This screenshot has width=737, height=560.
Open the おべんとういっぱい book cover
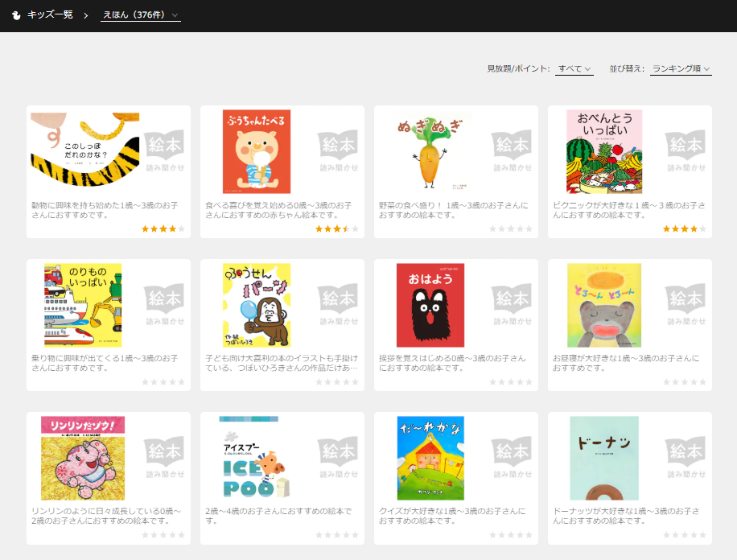604,151
